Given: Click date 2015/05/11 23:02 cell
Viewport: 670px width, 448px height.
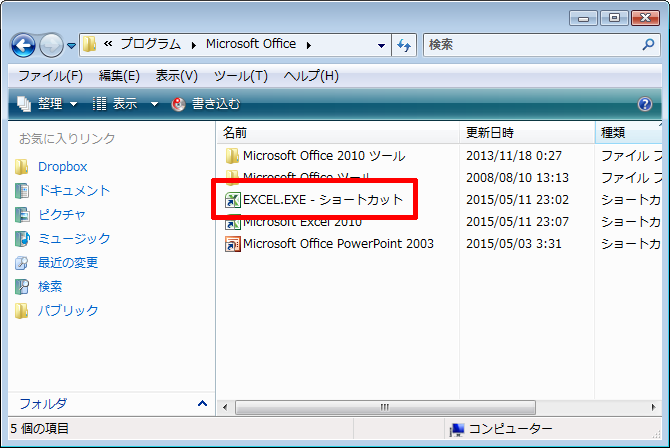Looking at the screenshot, I should [x=517, y=200].
